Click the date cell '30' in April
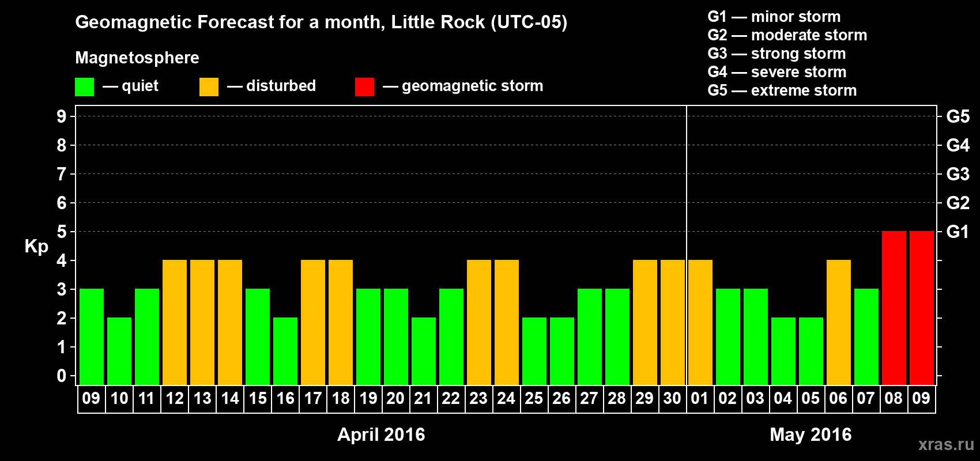The width and height of the screenshot is (980, 461). point(673,399)
